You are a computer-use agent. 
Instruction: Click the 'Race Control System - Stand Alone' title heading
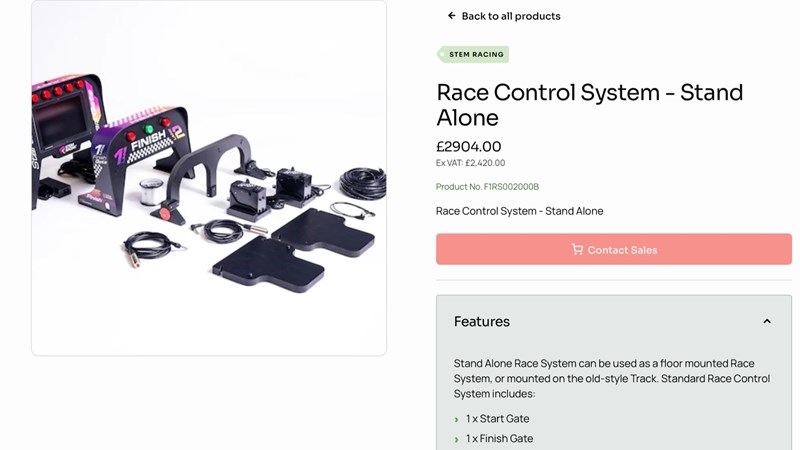point(589,104)
